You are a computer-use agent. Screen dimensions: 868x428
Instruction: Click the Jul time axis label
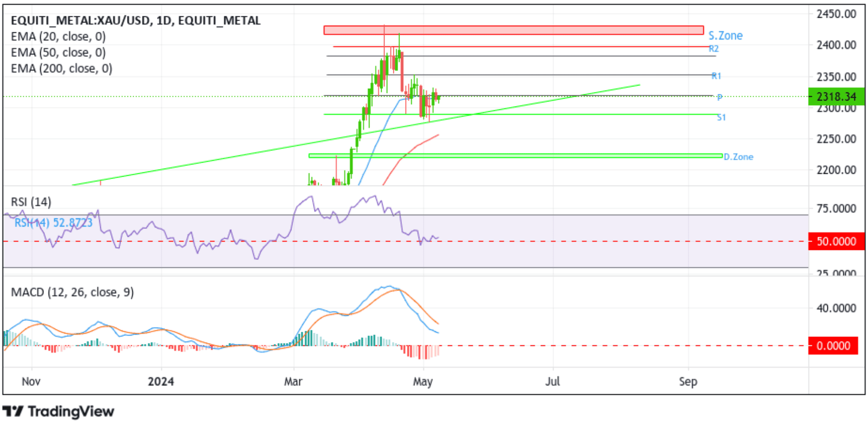point(553,382)
